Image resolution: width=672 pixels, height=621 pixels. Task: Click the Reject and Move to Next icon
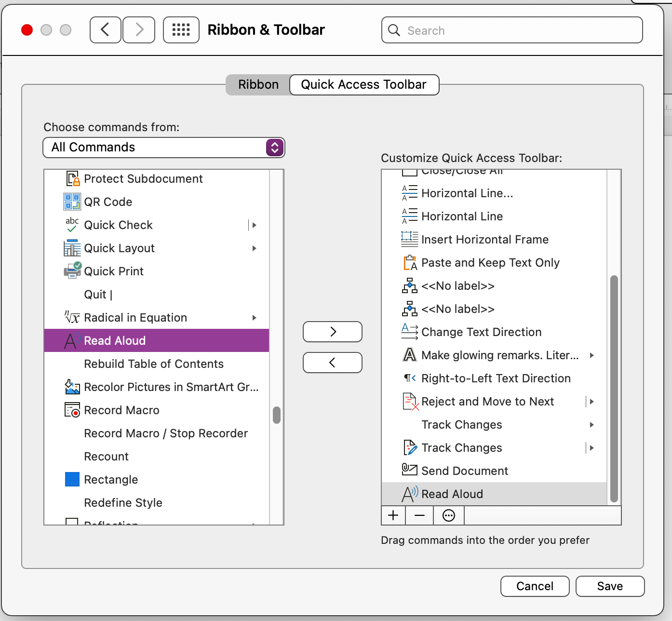pos(410,401)
